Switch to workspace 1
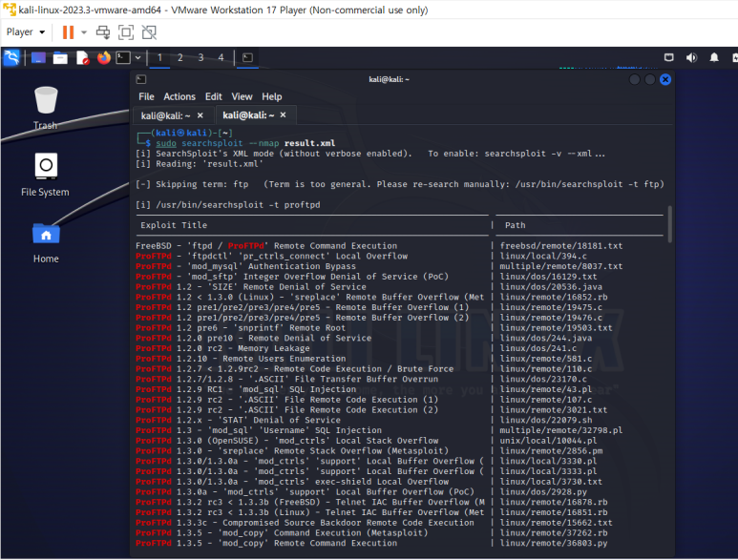738x560 pixels. (x=159, y=57)
